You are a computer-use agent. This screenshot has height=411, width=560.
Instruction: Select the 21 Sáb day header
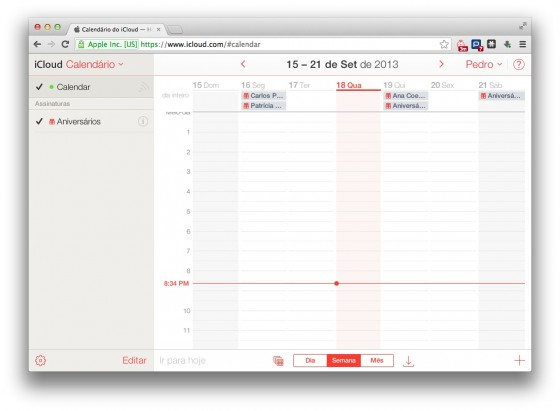click(490, 85)
